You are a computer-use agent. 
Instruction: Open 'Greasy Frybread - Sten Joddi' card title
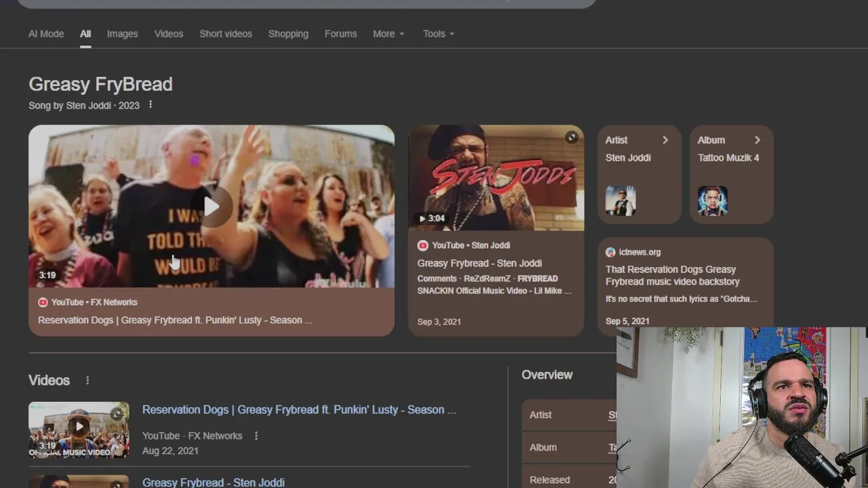tap(479, 263)
